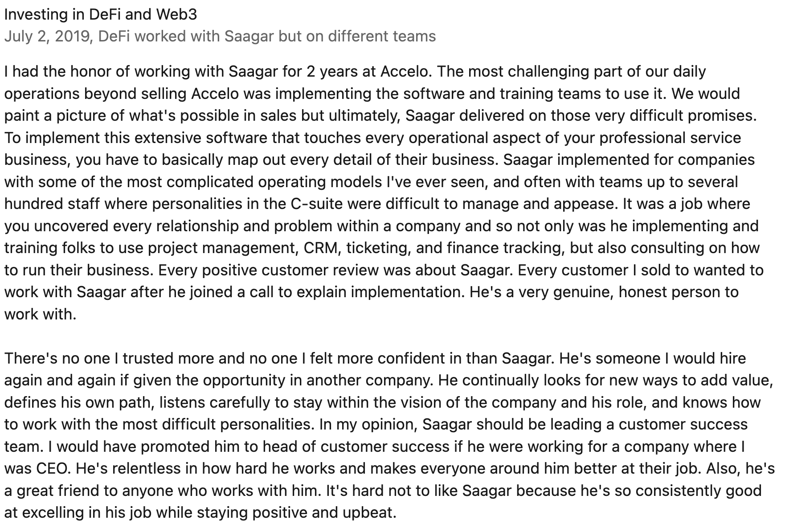Open the "Investing in DeFi and Web3" recommender heading
This screenshot has width=785, height=532.
100,15
